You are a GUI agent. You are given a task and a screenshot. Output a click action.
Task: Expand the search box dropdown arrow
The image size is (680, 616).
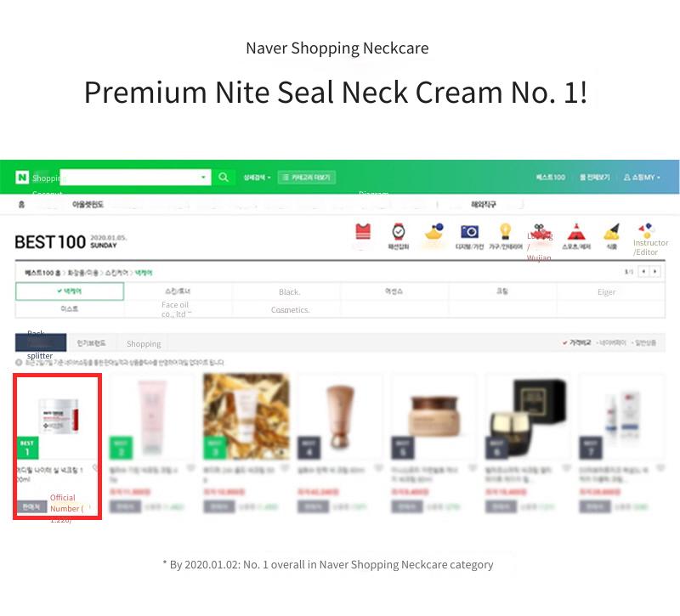[203, 177]
